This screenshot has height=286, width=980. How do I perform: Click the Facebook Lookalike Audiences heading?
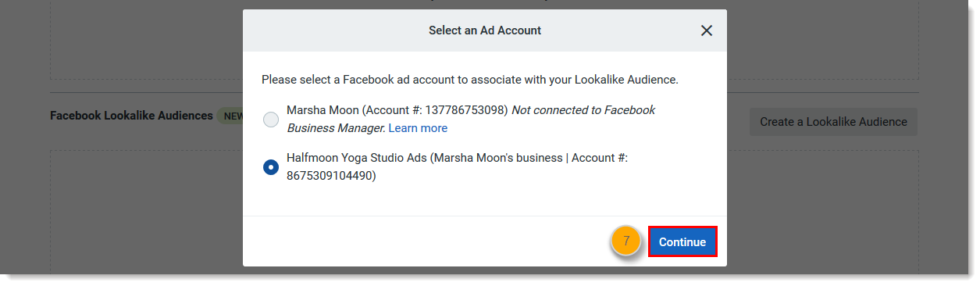131,116
